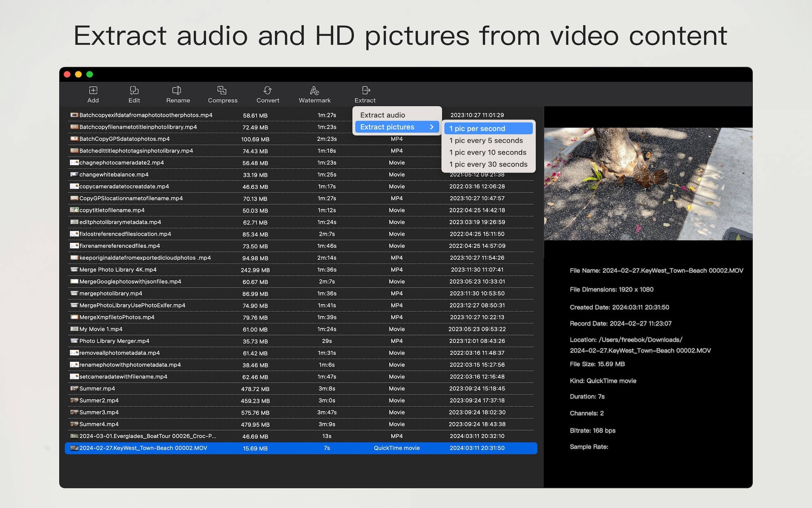The width and height of the screenshot is (812, 508).
Task: Click the 242.99 MB size cell
Action: click(255, 270)
